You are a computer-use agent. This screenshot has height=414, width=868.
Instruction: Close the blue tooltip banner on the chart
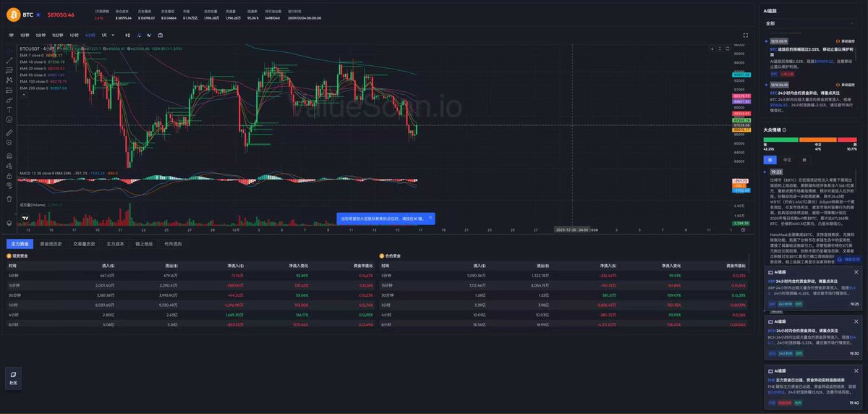431,217
